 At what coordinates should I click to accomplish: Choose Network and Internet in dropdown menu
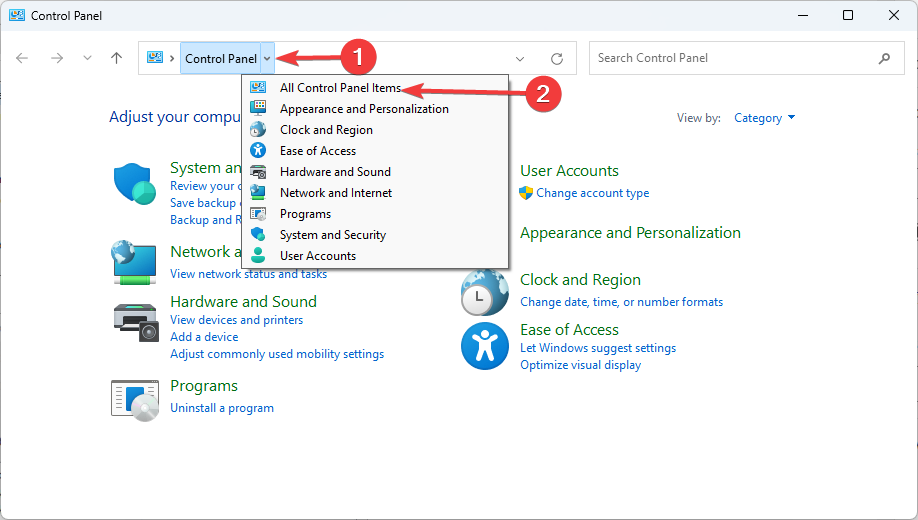tap(375, 193)
